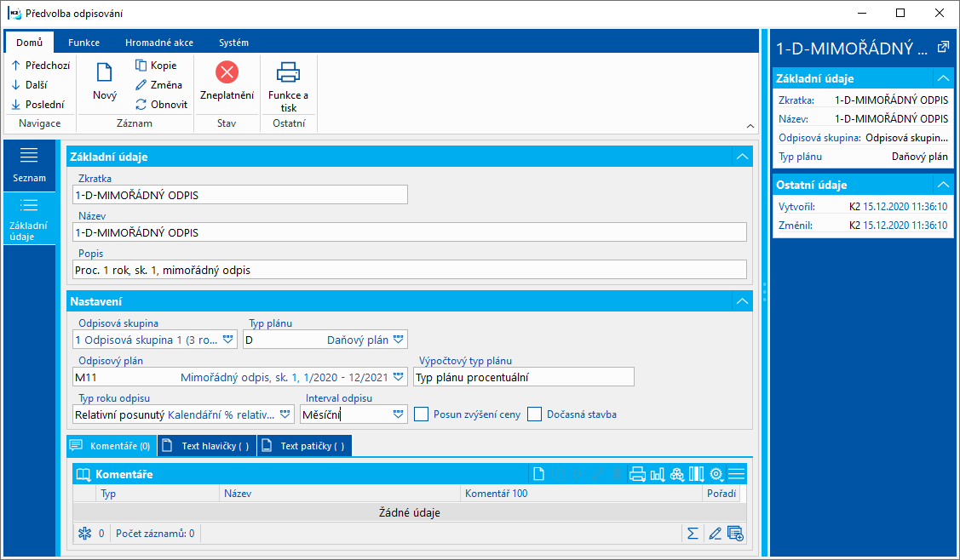Click the pencil edit icon in footer
This screenshot has width=960, height=560.
[715, 534]
